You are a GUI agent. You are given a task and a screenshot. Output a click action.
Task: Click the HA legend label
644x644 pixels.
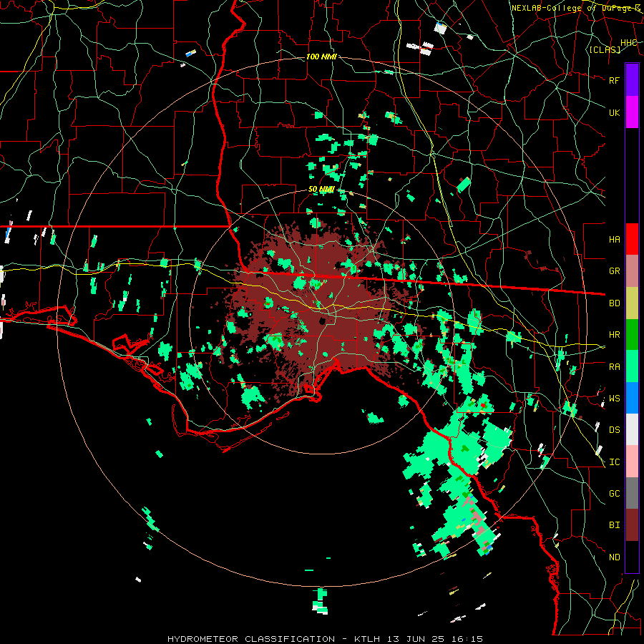tap(614, 240)
